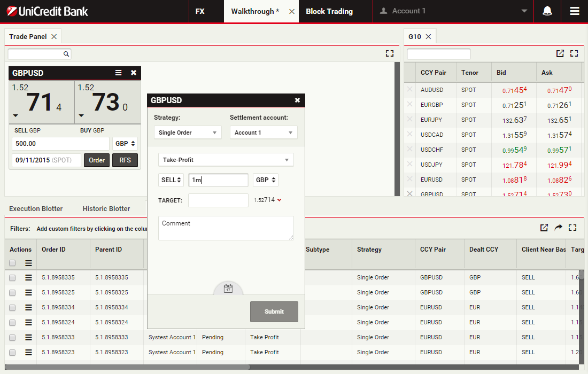The width and height of the screenshot is (588, 374).
Task: Open the Take-Profit order type dropdown
Action: (x=226, y=160)
